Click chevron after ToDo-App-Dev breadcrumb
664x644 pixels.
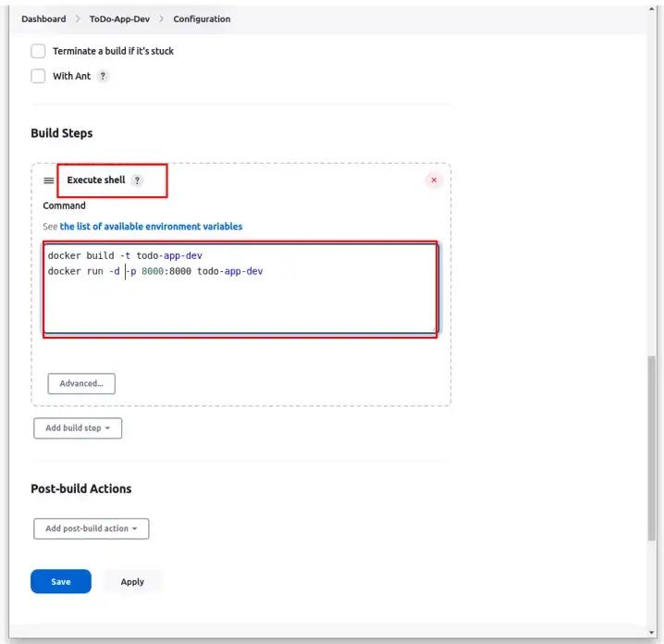pyautogui.click(x=161, y=19)
